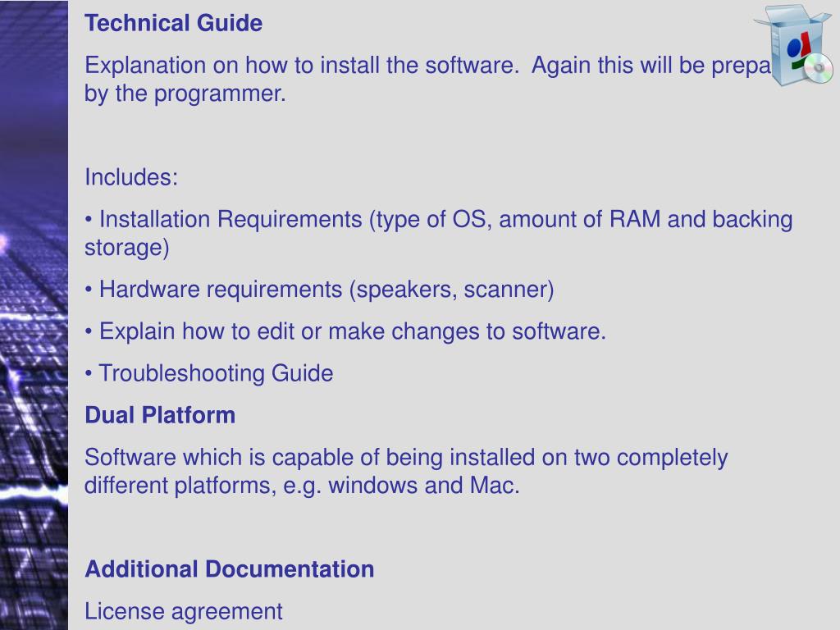Click the 'Explain how to edit' bullet
The height and width of the screenshot is (630, 840).
click(345, 331)
